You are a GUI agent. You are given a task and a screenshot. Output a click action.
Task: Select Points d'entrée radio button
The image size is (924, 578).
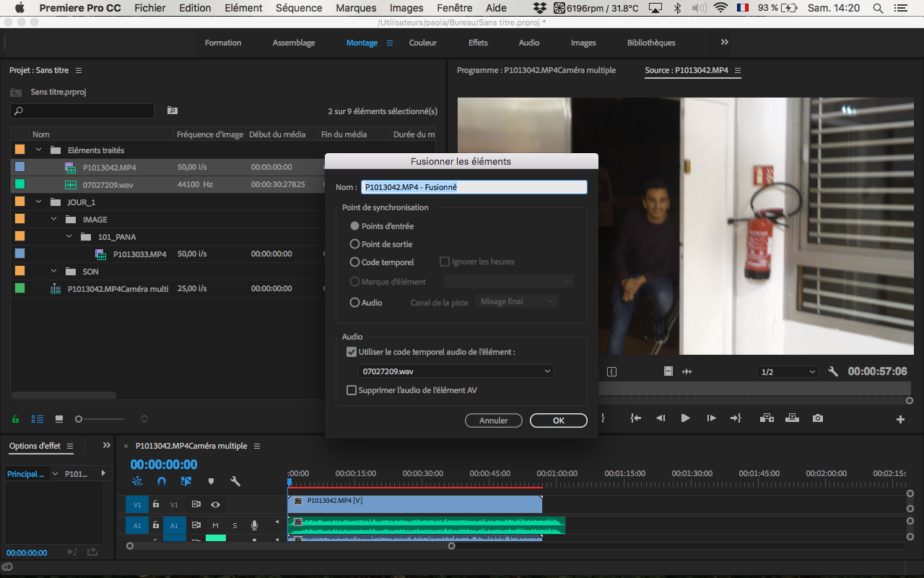click(354, 226)
